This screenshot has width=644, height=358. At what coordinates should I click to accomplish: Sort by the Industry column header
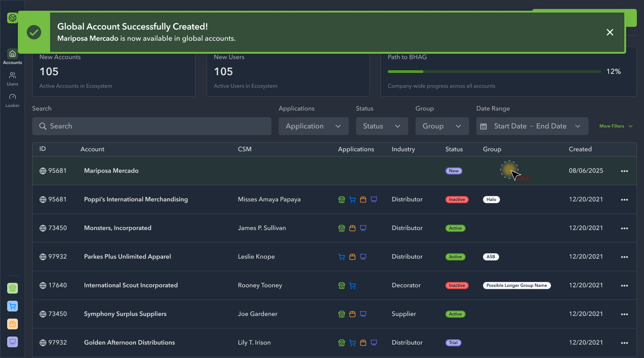click(x=403, y=149)
